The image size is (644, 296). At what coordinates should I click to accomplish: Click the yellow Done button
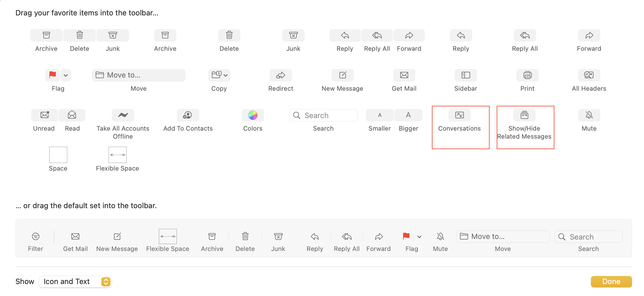pos(611,282)
